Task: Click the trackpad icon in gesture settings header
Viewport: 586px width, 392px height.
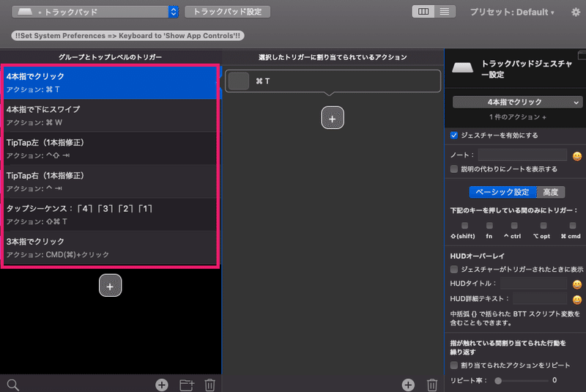Action: point(462,67)
